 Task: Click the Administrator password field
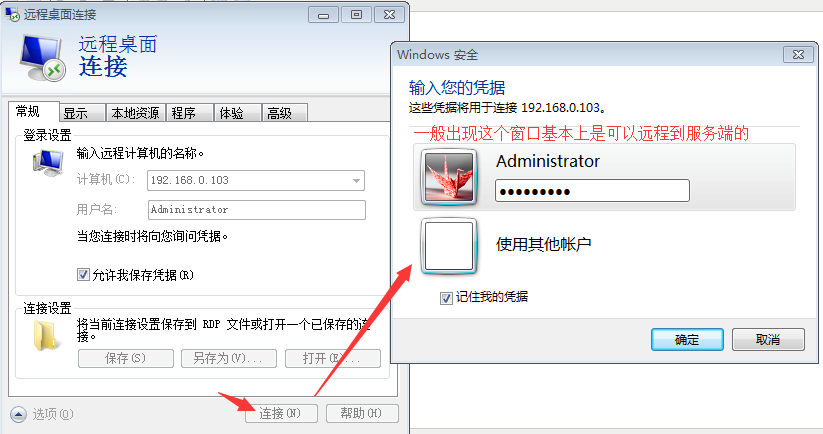coord(592,191)
